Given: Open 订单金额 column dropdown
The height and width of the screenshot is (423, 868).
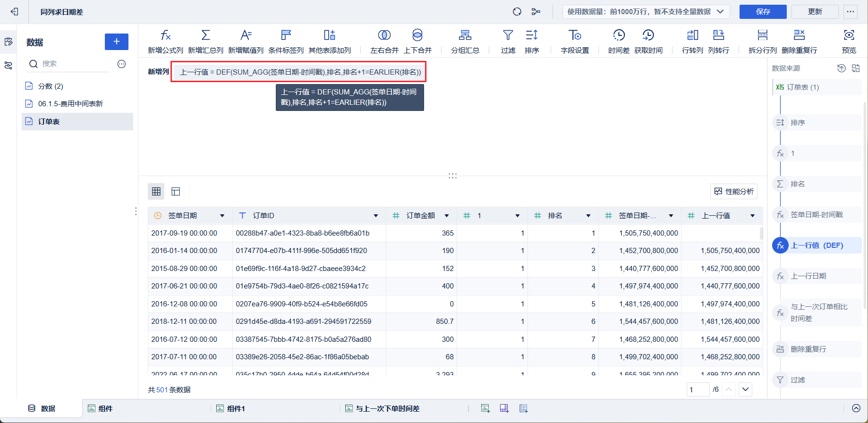Looking at the screenshot, I should 447,216.
